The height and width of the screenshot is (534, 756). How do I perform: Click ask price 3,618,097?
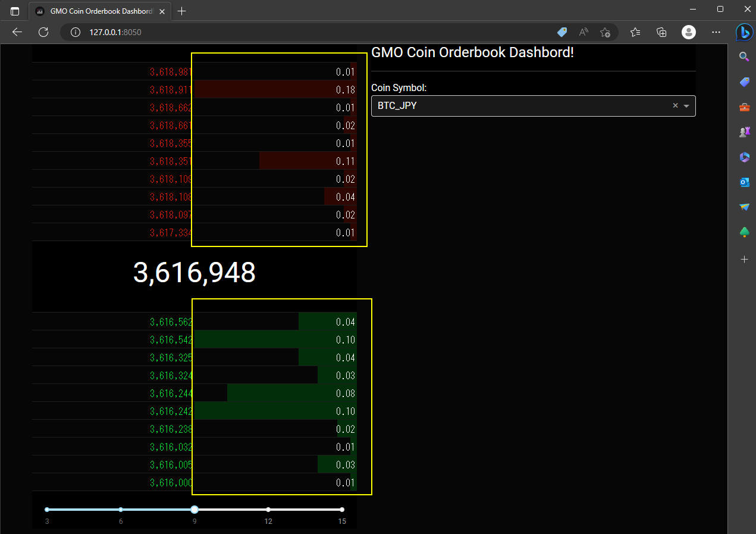tap(171, 215)
